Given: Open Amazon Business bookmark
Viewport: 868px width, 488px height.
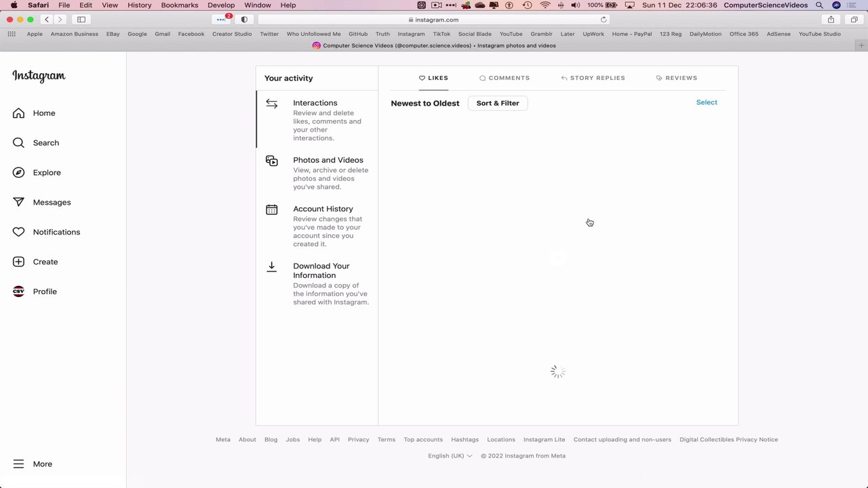Looking at the screenshot, I should pyautogui.click(x=75, y=34).
